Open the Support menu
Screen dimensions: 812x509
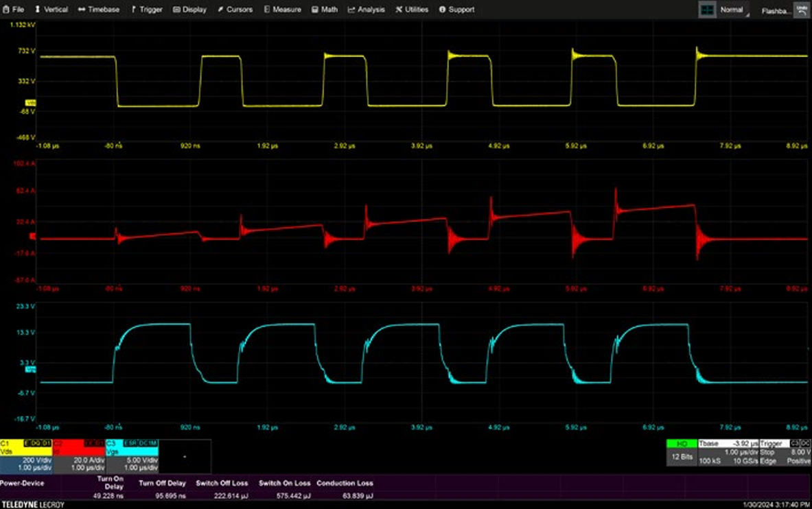(x=456, y=10)
